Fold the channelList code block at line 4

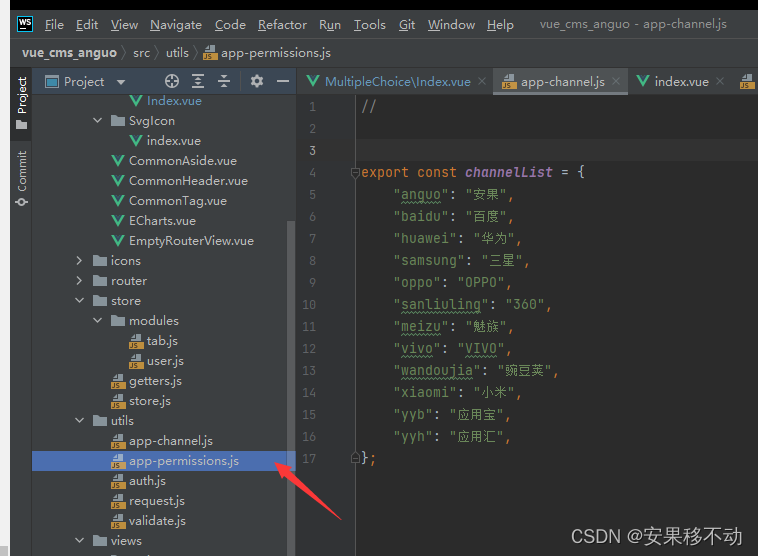click(354, 172)
